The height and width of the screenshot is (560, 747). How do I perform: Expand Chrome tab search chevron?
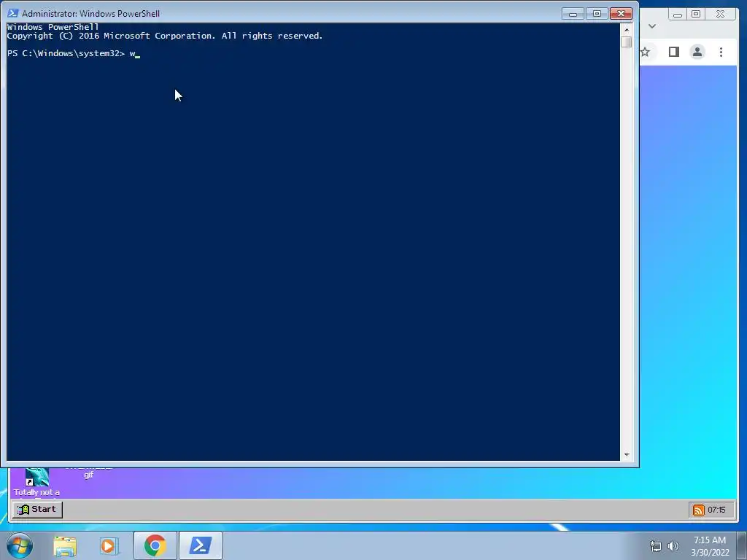(x=652, y=26)
